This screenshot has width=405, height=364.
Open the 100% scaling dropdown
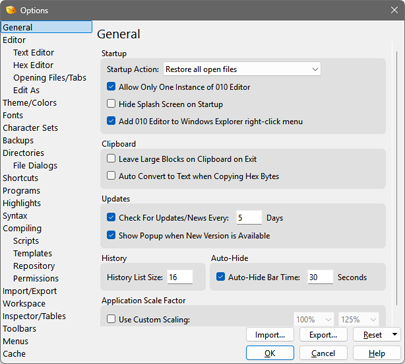click(x=314, y=319)
